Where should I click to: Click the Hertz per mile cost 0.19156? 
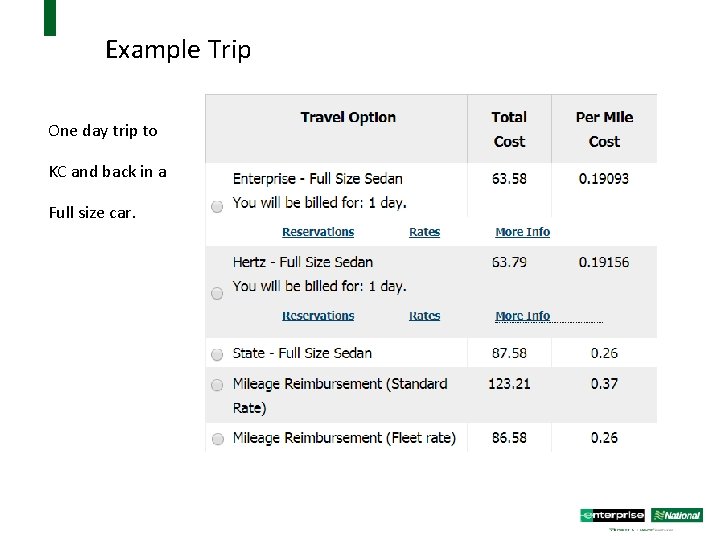(604, 262)
